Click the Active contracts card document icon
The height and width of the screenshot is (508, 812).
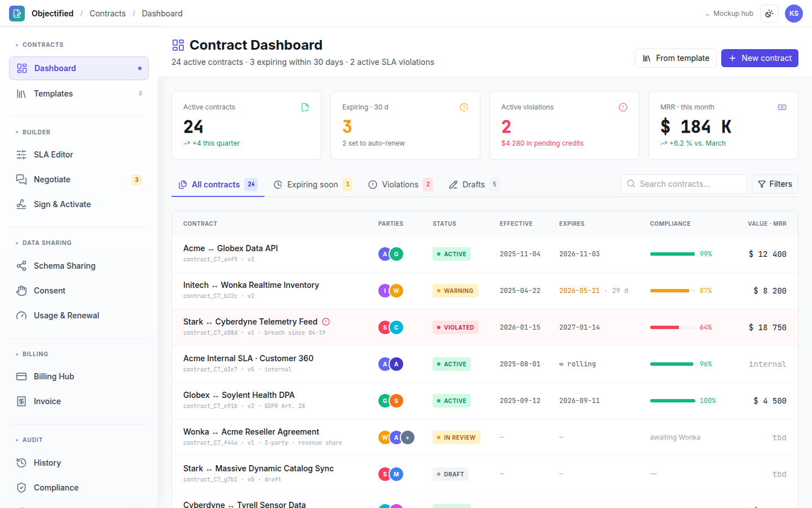[x=305, y=107]
